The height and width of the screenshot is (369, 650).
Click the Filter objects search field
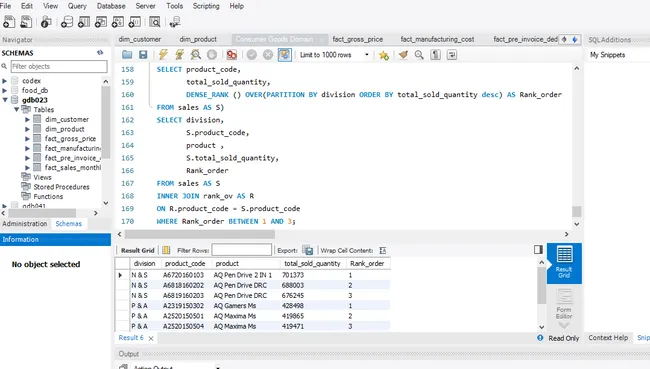[x=59, y=66]
